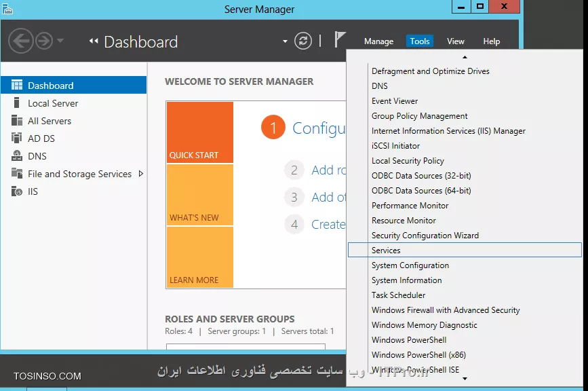Launch Task Scheduler
588x391 pixels.
465,295
